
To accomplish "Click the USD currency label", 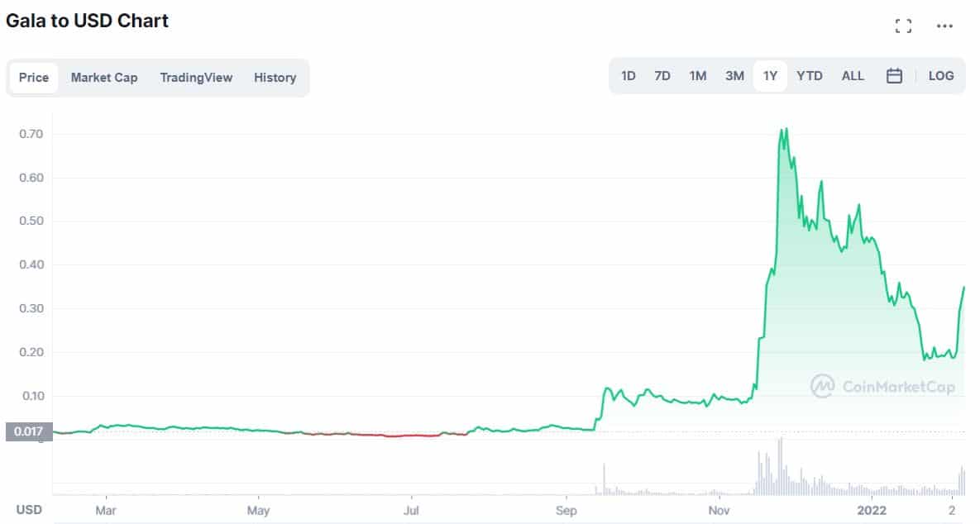I will (x=29, y=510).
